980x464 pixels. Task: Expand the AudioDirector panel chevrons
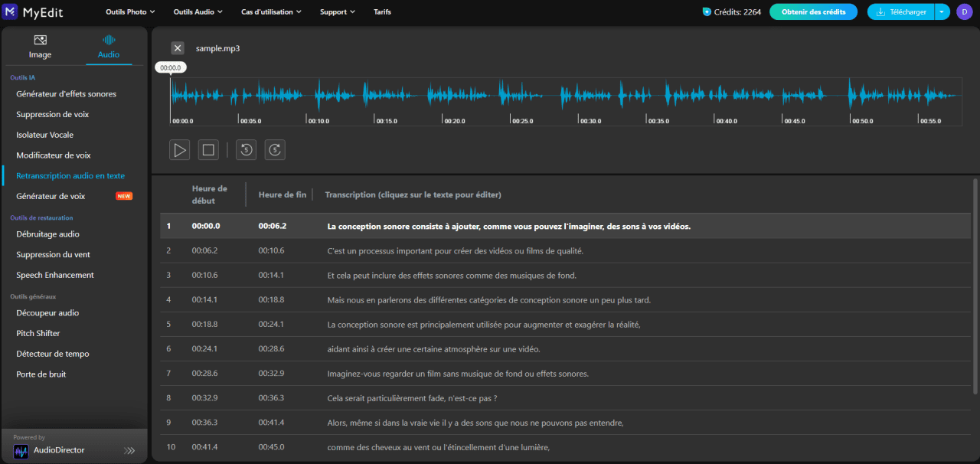click(129, 451)
